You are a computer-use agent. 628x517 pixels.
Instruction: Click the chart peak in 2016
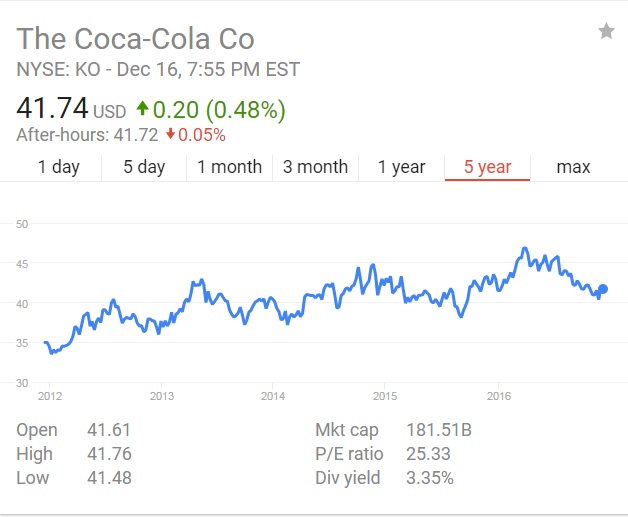point(524,248)
